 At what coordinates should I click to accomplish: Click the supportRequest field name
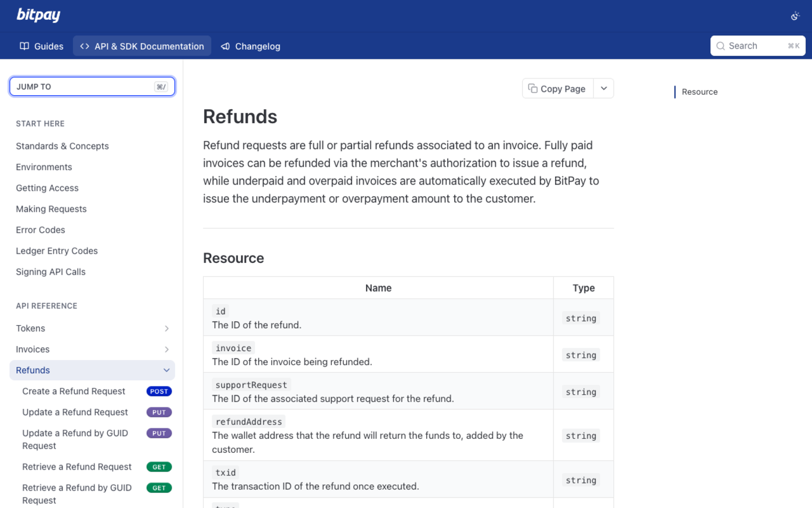(x=251, y=385)
